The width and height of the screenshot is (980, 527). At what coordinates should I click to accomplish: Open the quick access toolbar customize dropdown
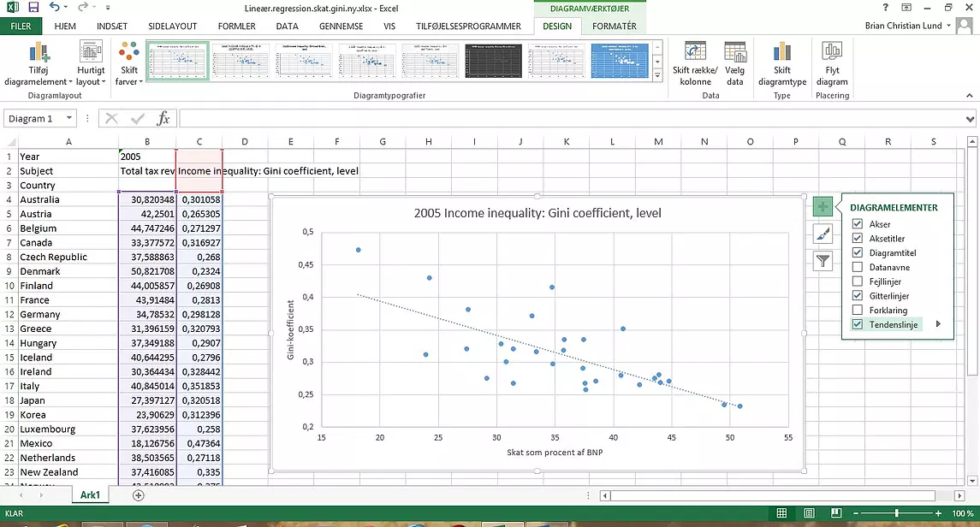click(x=108, y=8)
